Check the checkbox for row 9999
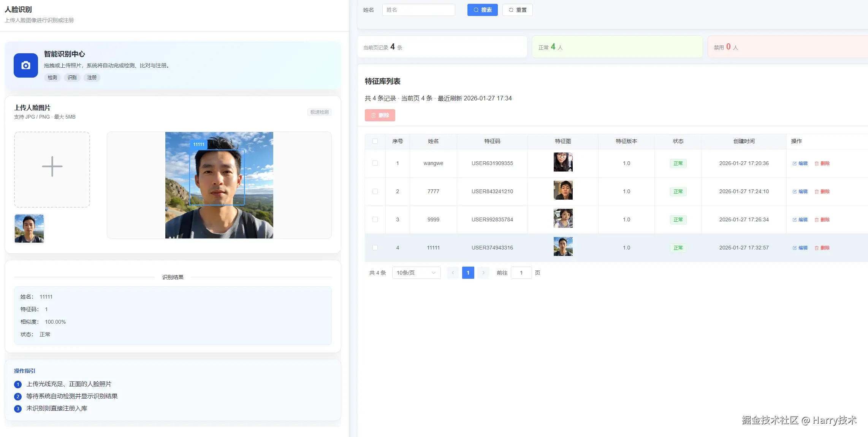Image resolution: width=868 pixels, height=437 pixels. click(375, 219)
